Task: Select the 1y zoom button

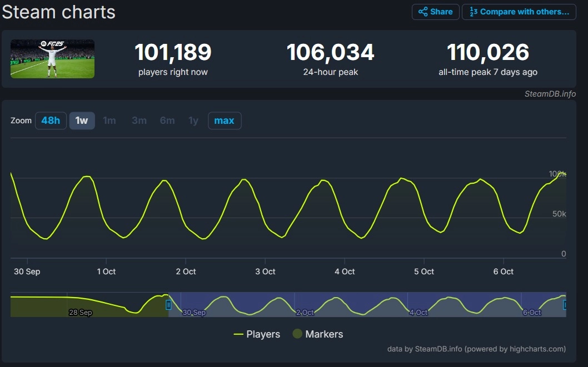Action: tap(193, 120)
